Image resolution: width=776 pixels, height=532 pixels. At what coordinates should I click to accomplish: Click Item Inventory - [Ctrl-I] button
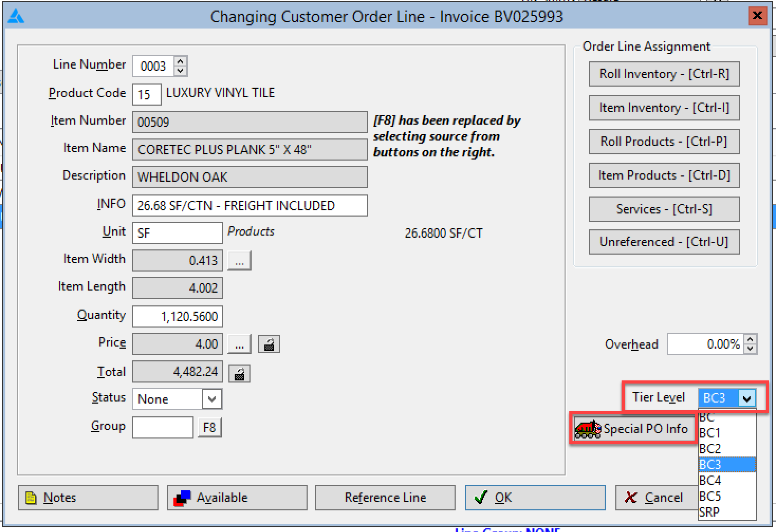[x=664, y=108]
